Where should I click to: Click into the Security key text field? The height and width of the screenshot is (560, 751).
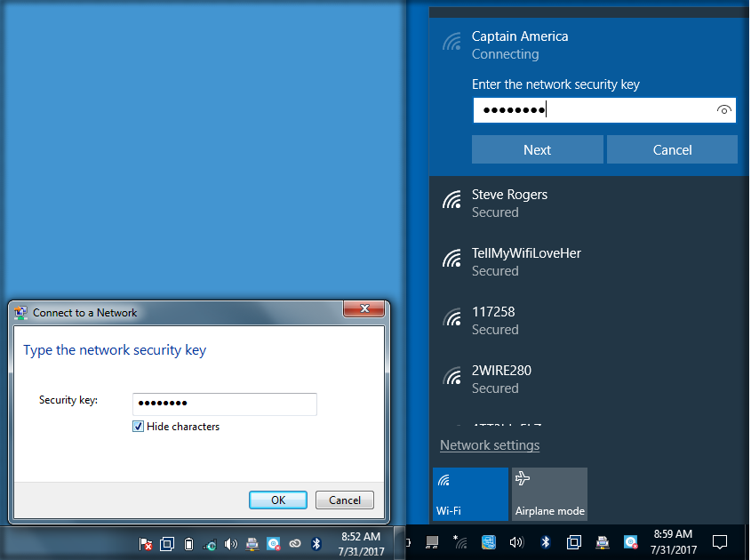[224, 404]
